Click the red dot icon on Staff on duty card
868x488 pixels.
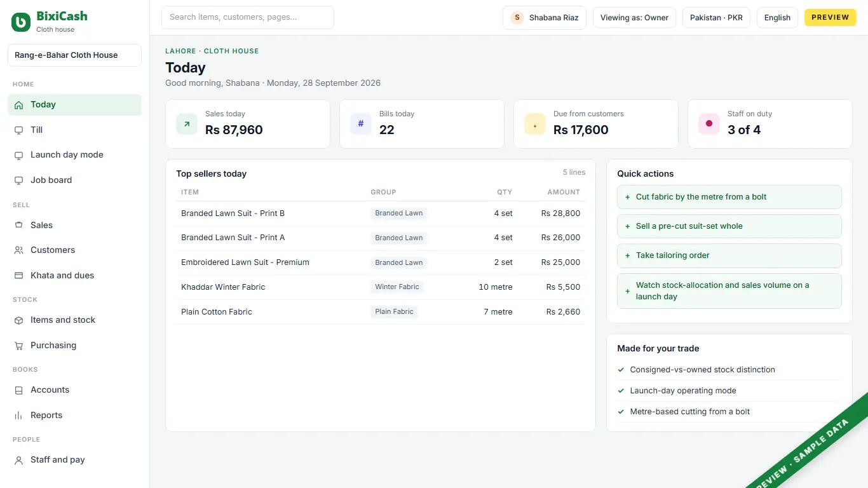[709, 124]
